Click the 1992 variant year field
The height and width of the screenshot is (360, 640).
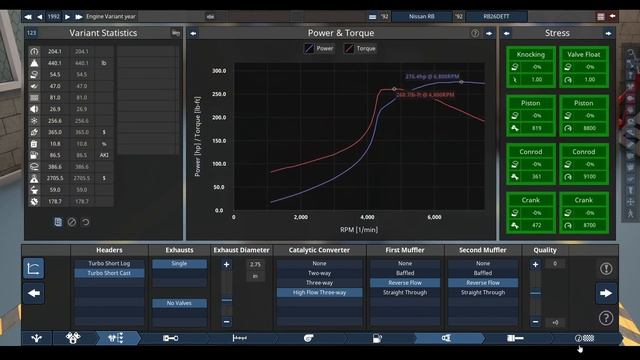click(53, 17)
